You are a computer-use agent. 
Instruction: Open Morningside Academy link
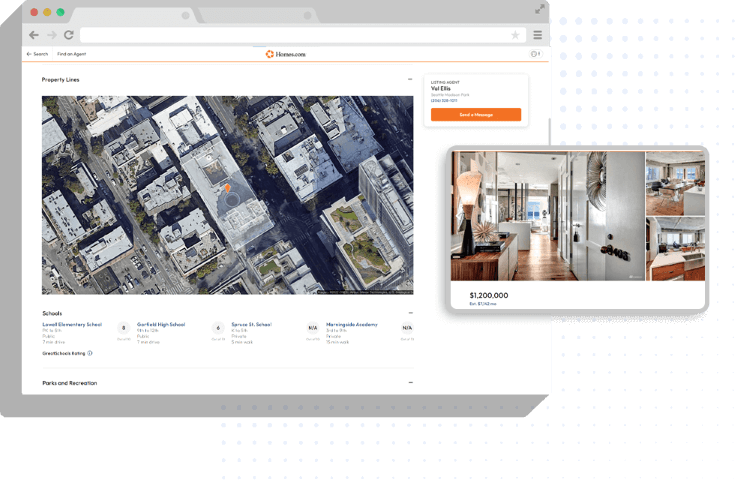352,324
